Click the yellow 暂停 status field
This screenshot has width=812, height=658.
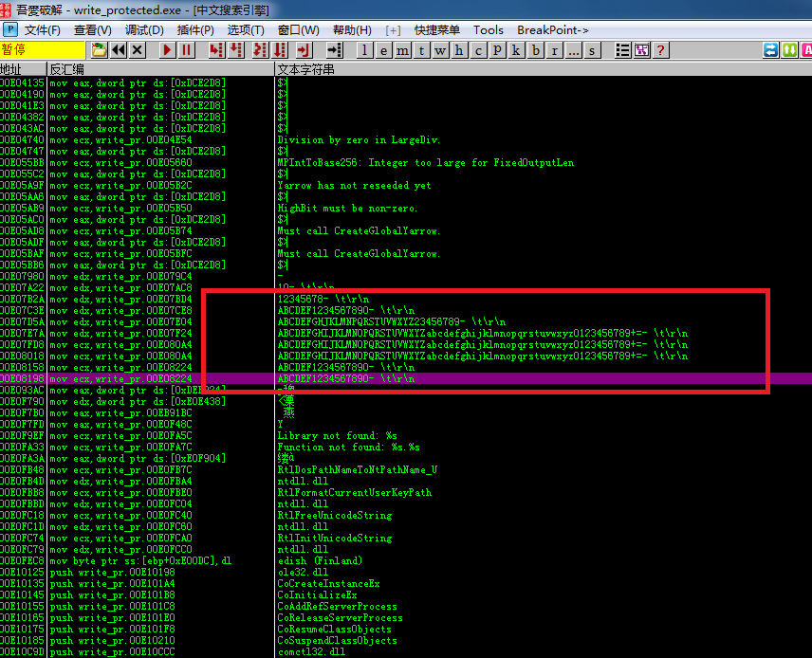43,50
